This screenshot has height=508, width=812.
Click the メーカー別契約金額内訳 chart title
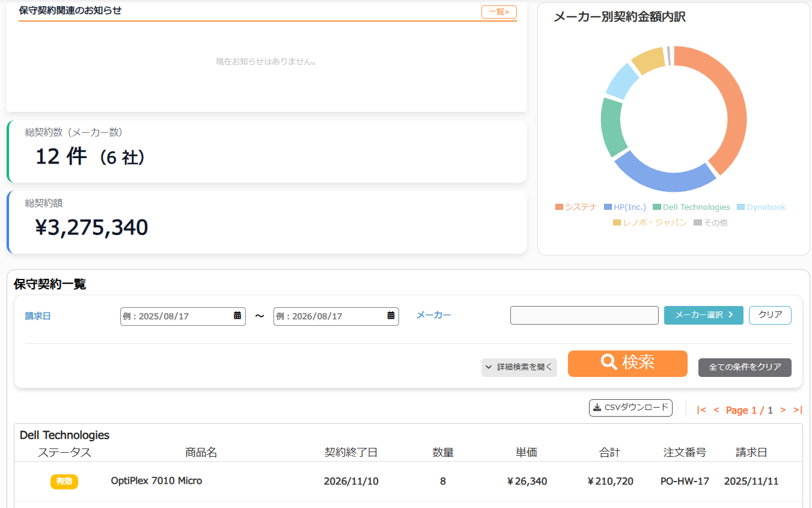[620, 17]
